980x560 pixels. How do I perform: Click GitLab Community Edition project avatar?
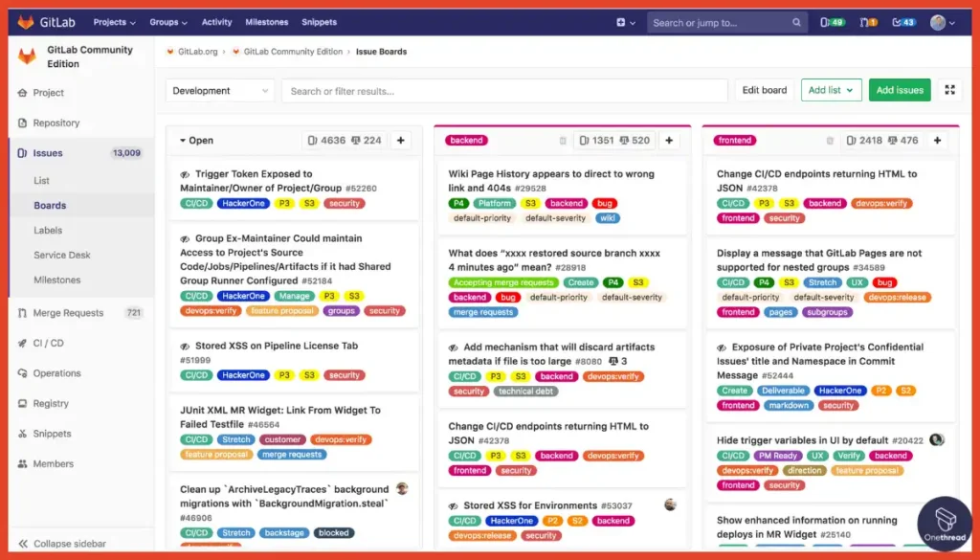pyautogui.click(x=27, y=56)
